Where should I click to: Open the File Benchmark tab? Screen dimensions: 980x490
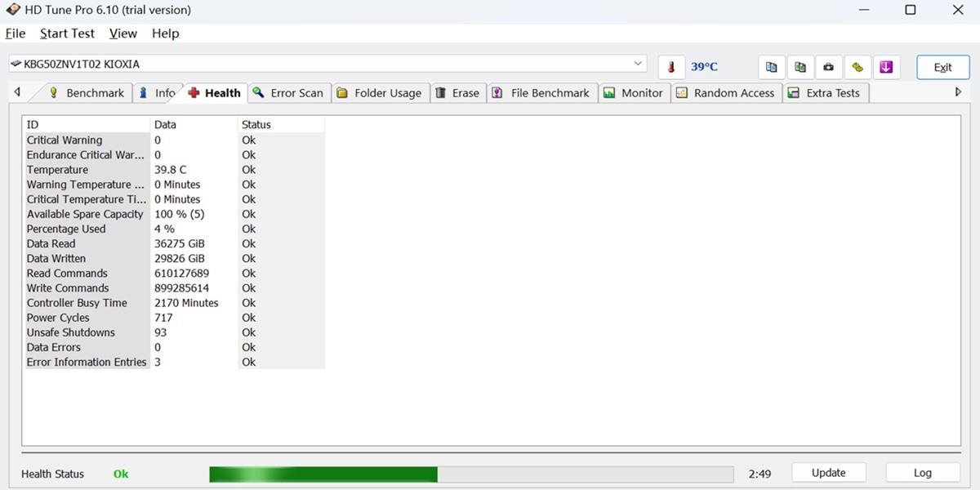click(541, 93)
